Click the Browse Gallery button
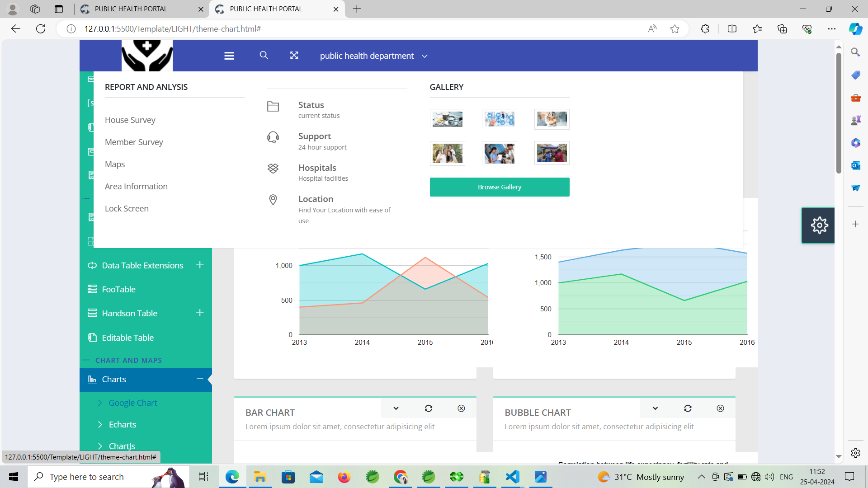Image resolution: width=868 pixels, height=488 pixels. [x=500, y=187]
